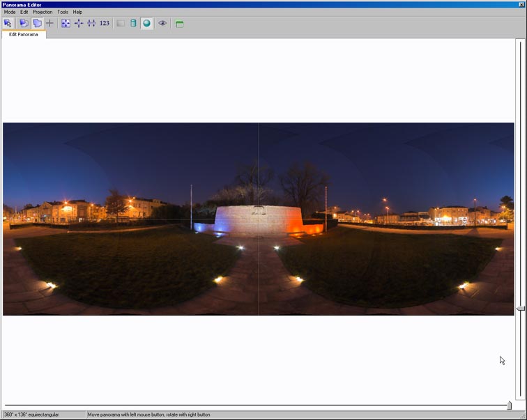Click the monument in panorama center
The width and height of the screenshot is (527, 420).
258,219
